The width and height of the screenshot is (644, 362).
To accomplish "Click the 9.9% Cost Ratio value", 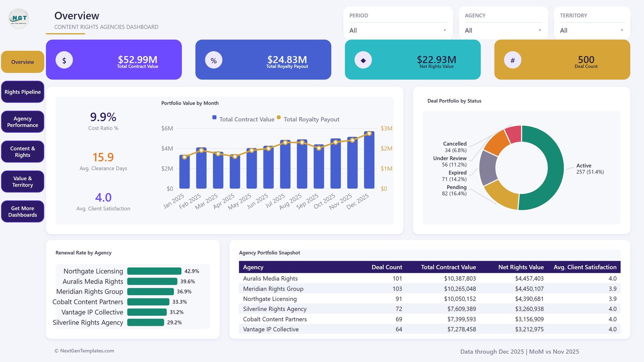I will pos(103,117).
